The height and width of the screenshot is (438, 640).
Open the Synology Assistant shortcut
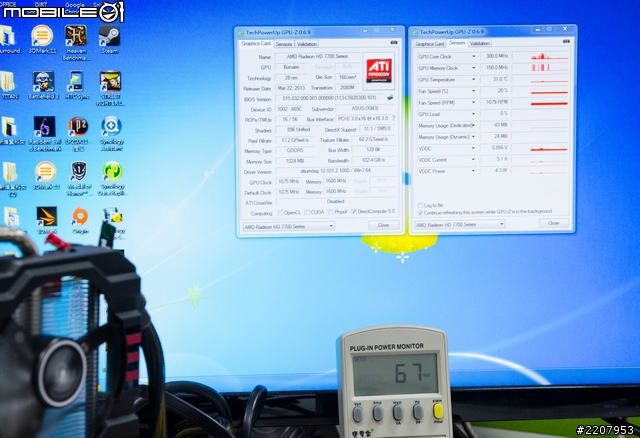click(x=111, y=134)
